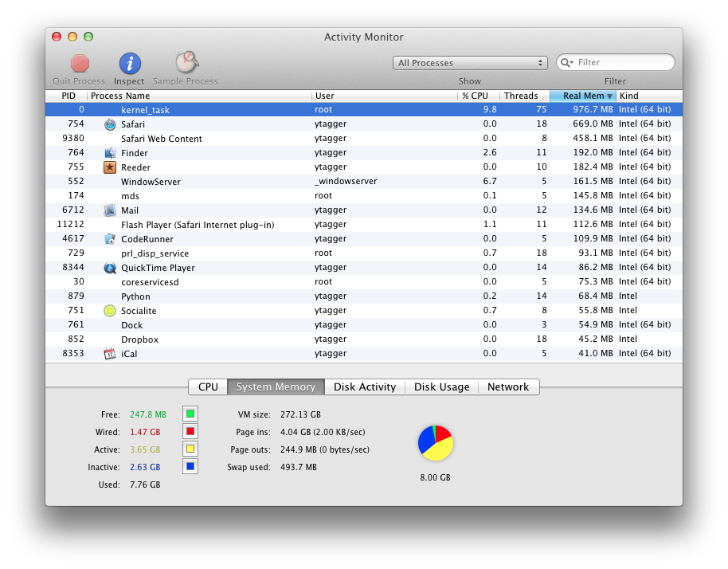
Task: Click the 1.47 GB Wired value
Action: [145, 432]
